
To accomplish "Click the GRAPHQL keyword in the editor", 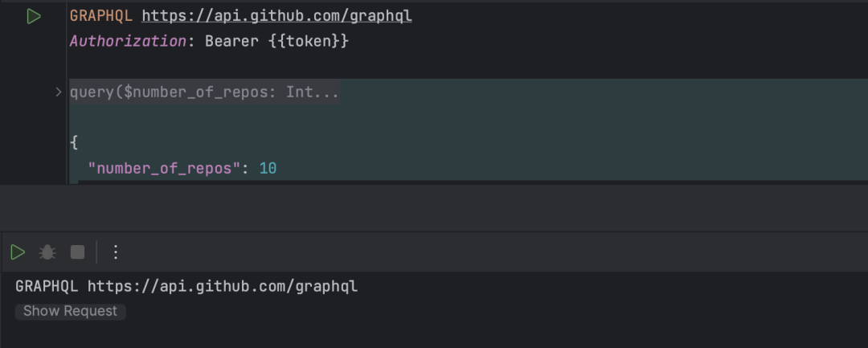I will coord(101,16).
